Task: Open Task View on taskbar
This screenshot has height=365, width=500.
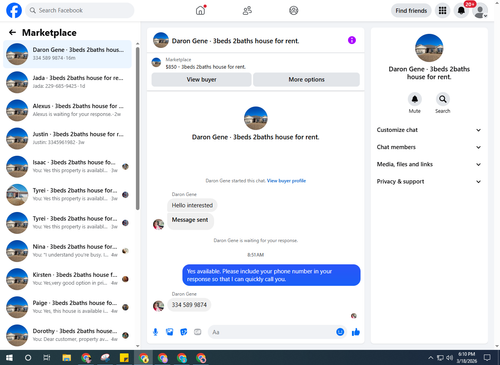Action: coord(47,358)
